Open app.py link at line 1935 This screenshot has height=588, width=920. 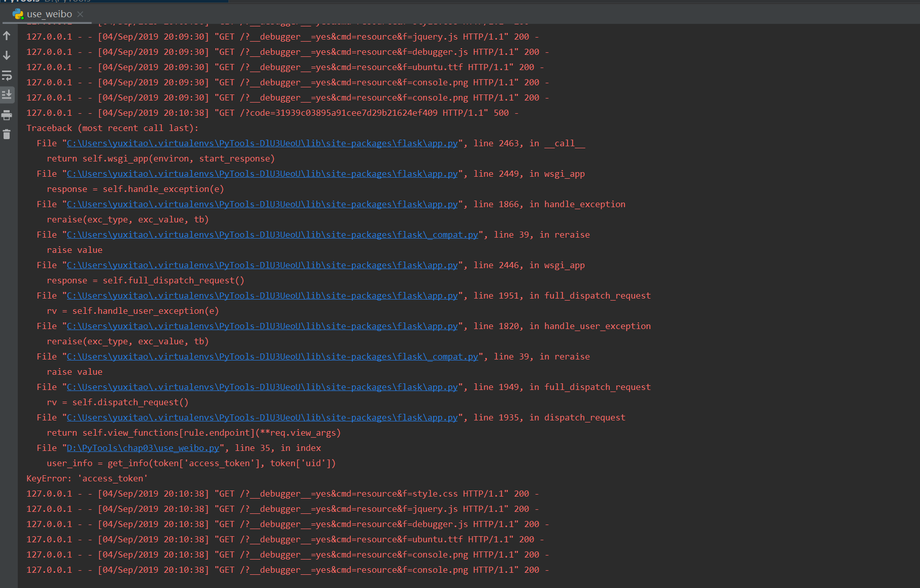[x=262, y=418]
